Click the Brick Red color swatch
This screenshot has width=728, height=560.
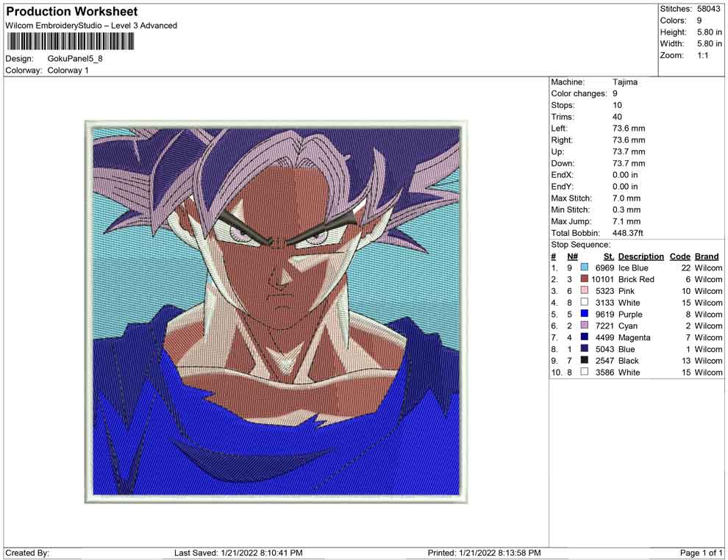pyautogui.click(x=585, y=279)
